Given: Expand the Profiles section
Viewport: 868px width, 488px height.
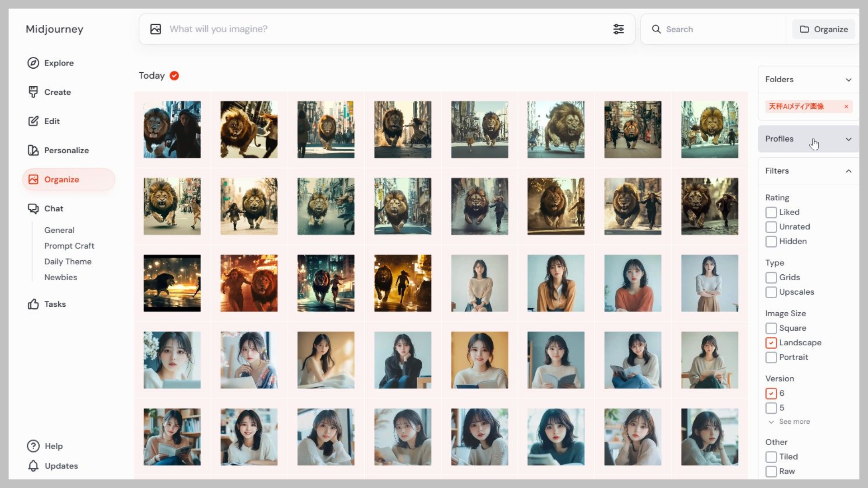Looking at the screenshot, I should click(x=848, y=139).
